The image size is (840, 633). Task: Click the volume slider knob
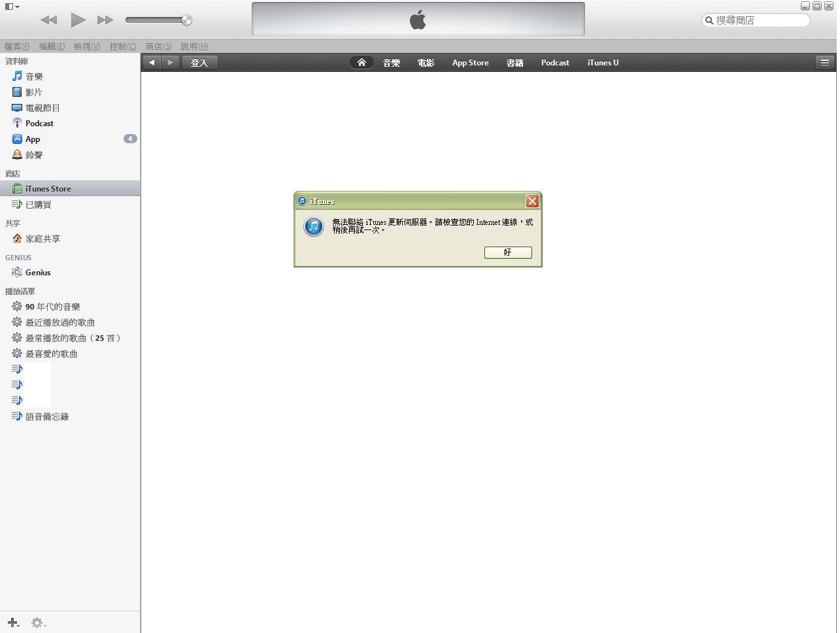coord(186,20)
